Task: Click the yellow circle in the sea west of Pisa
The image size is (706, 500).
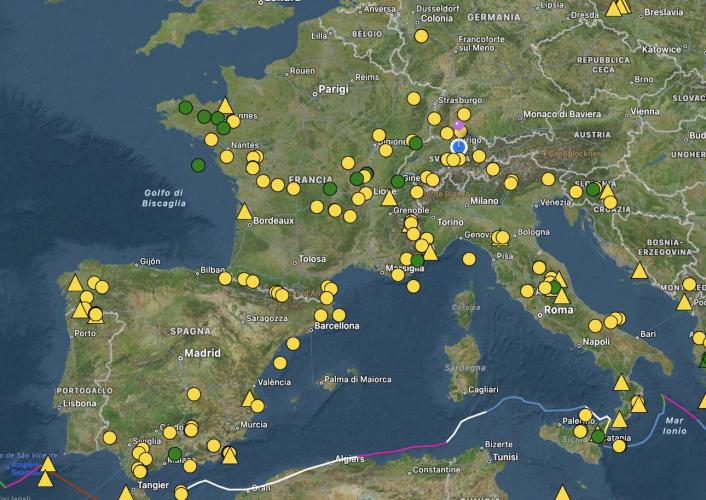Action: coord(469,259)
